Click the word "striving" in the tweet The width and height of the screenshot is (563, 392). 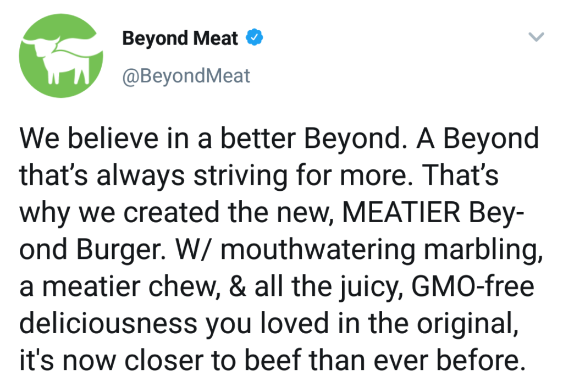pyautogui.click(x=241, y=176)
